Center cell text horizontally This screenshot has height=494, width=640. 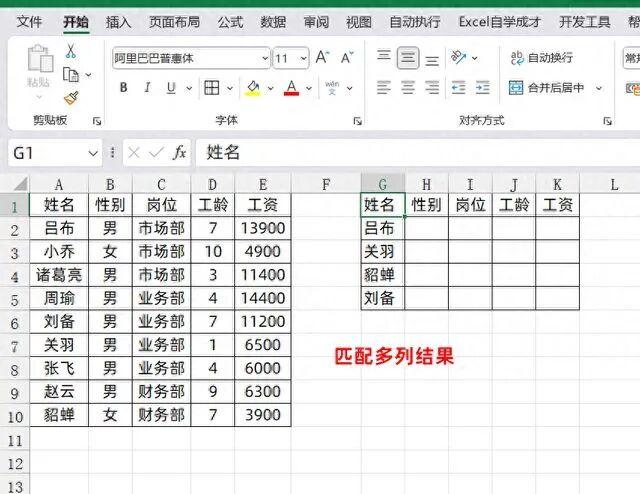(408, 87)
